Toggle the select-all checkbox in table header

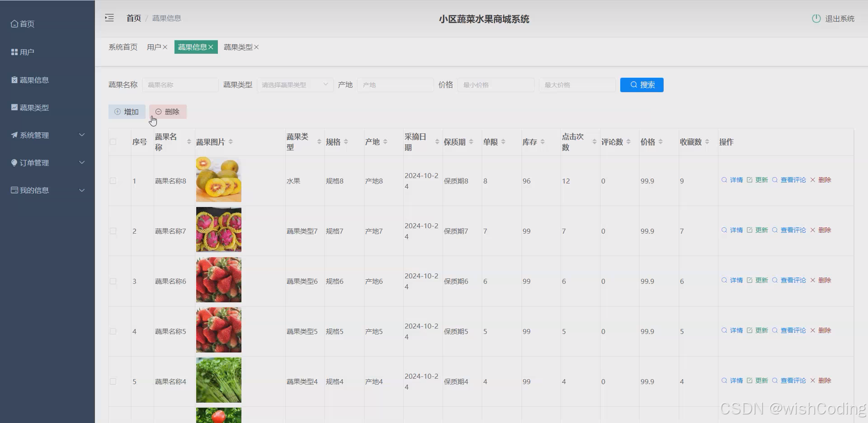point(113,142)
